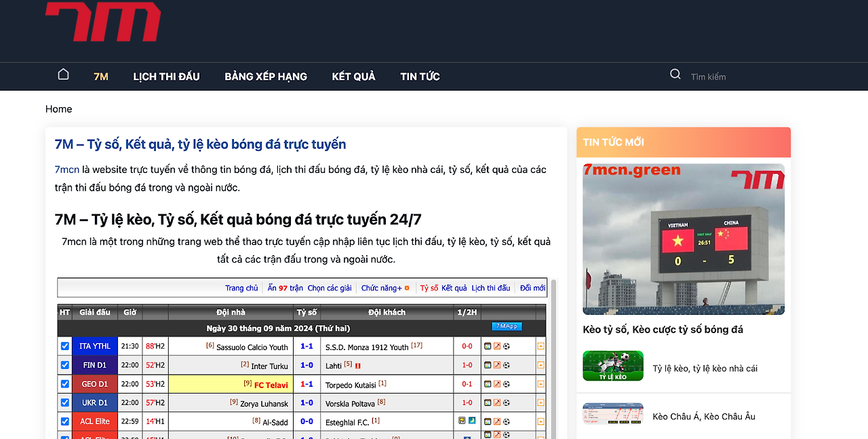
Task: Pin Inter Turku match with orange arrow
Action: click(540, 365)
